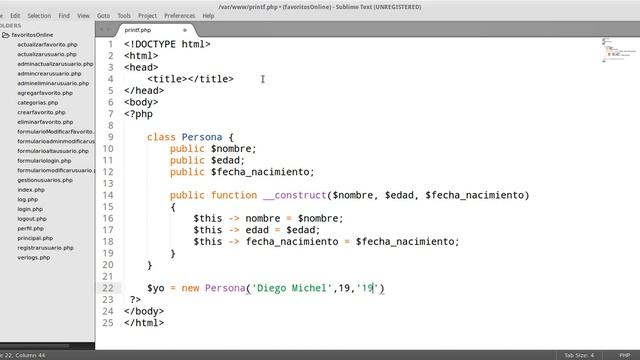Open formularioadminmodificarusuario file

click(x=56, y=141)
